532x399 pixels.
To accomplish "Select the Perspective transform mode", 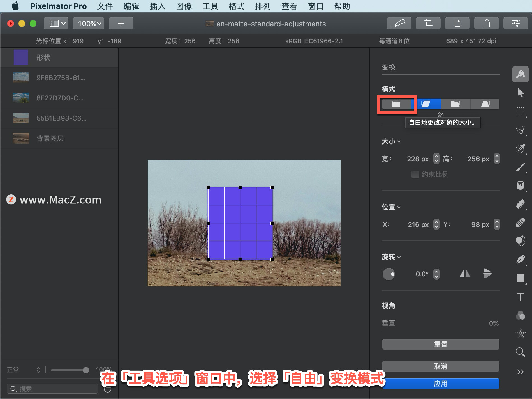I will coord(485,104).
